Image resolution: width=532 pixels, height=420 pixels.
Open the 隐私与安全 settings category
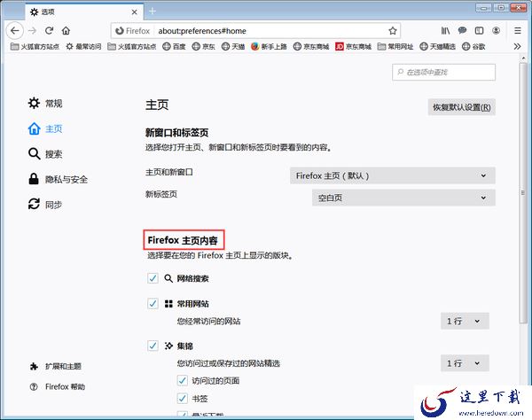pyautogui.click(x=58, y=179)
